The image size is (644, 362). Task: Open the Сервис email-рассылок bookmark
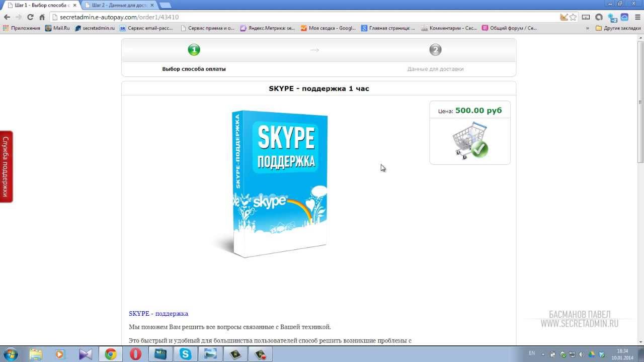coord(146,28)
